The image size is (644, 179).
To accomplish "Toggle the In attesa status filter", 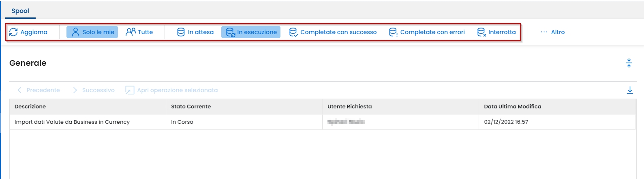I will point(195,32).
